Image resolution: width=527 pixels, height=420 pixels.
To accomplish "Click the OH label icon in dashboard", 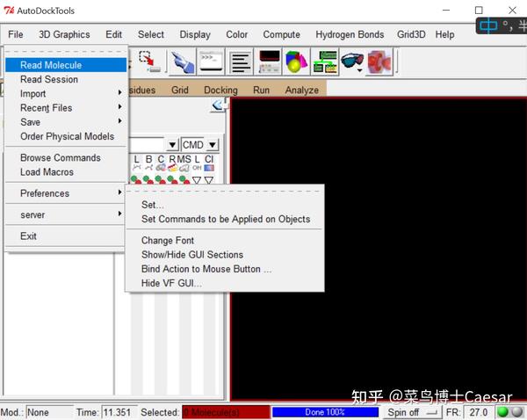I will pyautogui.click(x=197, y=168).
